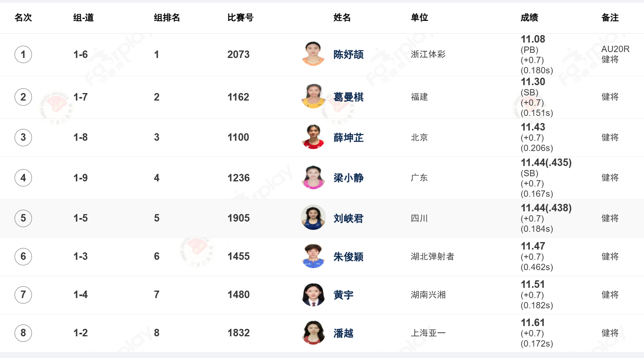
Task: Open athlete photo of 葛曼棋
Action: tap(313, 97)
